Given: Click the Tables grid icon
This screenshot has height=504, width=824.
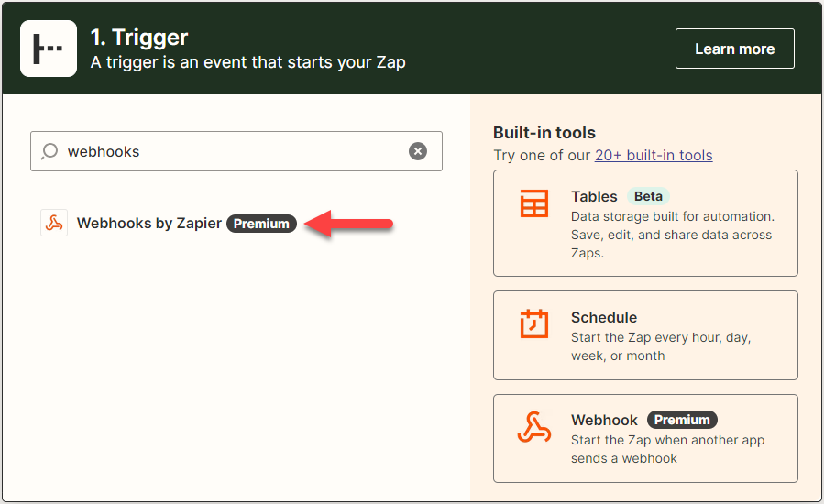Looking at the screenshot, I should (534, 203).
